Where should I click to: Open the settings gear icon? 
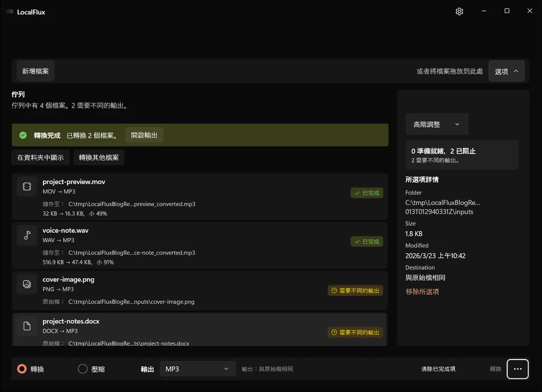pos(459,11)
